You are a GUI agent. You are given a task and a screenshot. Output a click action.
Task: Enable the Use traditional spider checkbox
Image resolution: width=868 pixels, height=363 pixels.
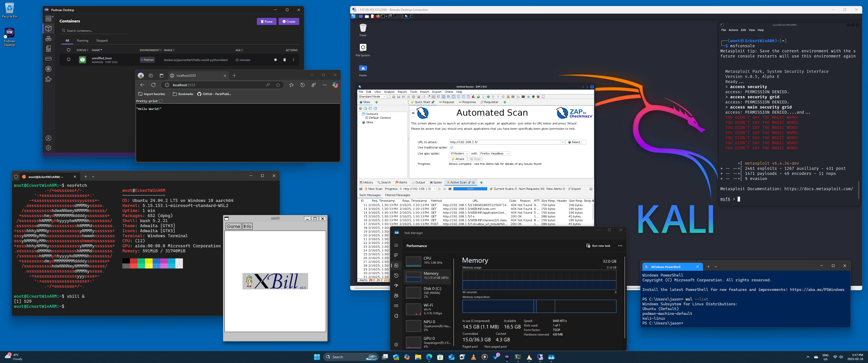click(451, 147)
